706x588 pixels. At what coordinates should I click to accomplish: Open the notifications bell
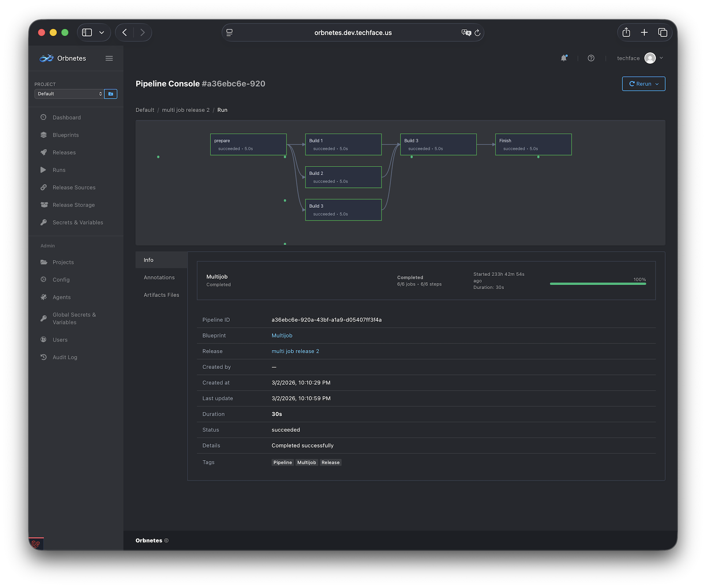point(564,58)
